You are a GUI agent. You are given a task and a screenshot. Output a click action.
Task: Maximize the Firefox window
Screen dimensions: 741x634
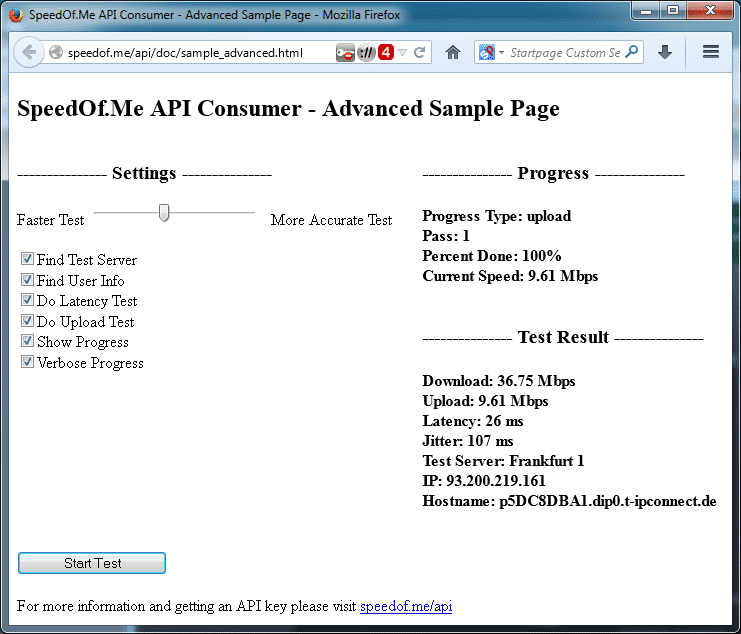point(673,11)
